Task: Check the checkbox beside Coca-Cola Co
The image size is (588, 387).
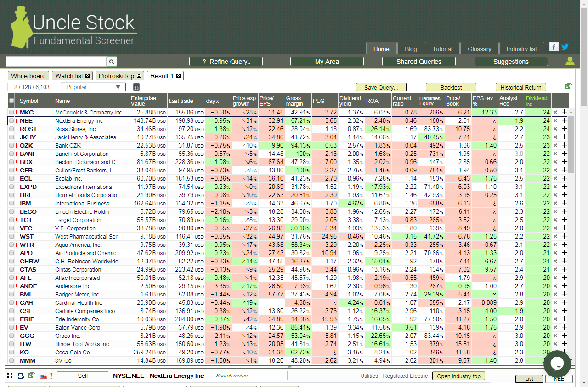Action: point(11,352)
